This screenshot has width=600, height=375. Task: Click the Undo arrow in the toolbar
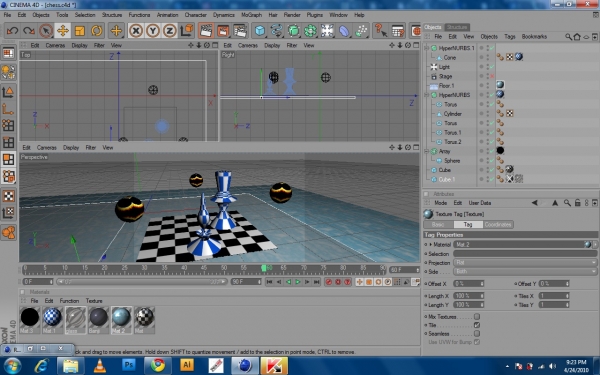point(12,31)
